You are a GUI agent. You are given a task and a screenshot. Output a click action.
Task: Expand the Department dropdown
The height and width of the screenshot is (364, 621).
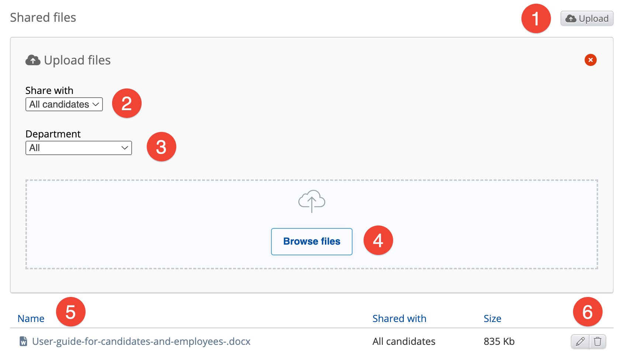pyautogui.click(x=79, y=148)
